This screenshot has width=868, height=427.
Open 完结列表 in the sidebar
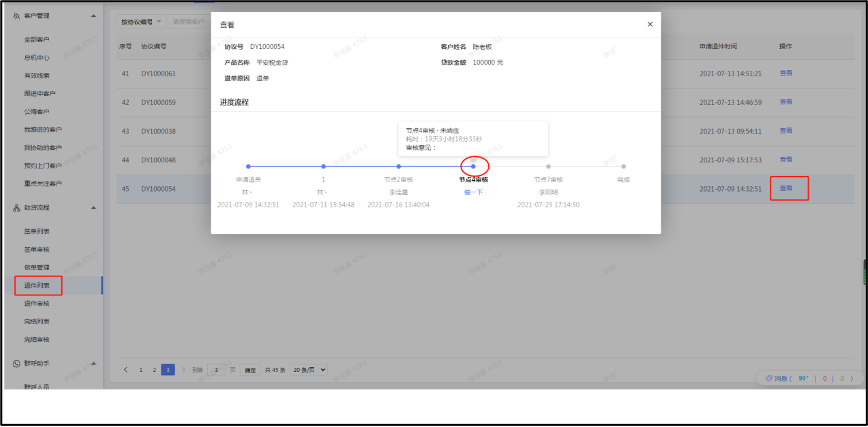(37, 321)
